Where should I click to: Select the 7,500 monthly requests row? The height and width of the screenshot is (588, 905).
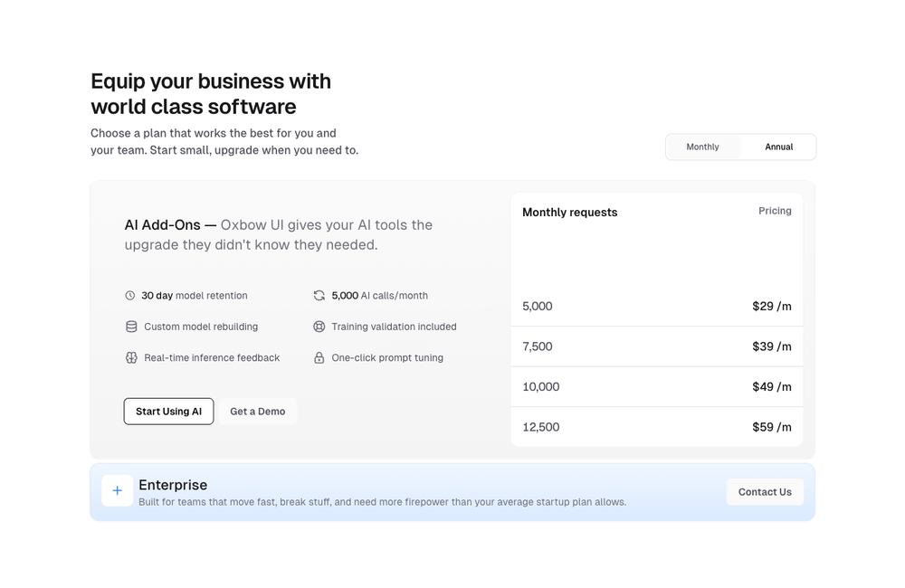click(x=656, y=346)
